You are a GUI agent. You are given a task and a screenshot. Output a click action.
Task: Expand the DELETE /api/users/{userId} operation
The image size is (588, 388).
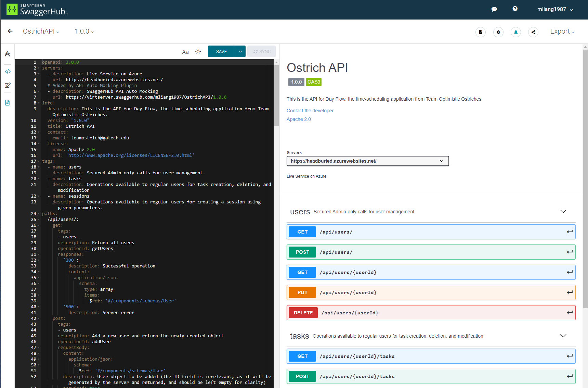(431, 313)
